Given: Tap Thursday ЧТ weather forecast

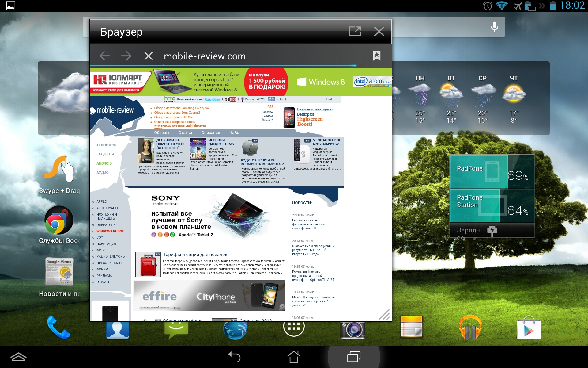Looking at the screenshot, I should point(514,99).
